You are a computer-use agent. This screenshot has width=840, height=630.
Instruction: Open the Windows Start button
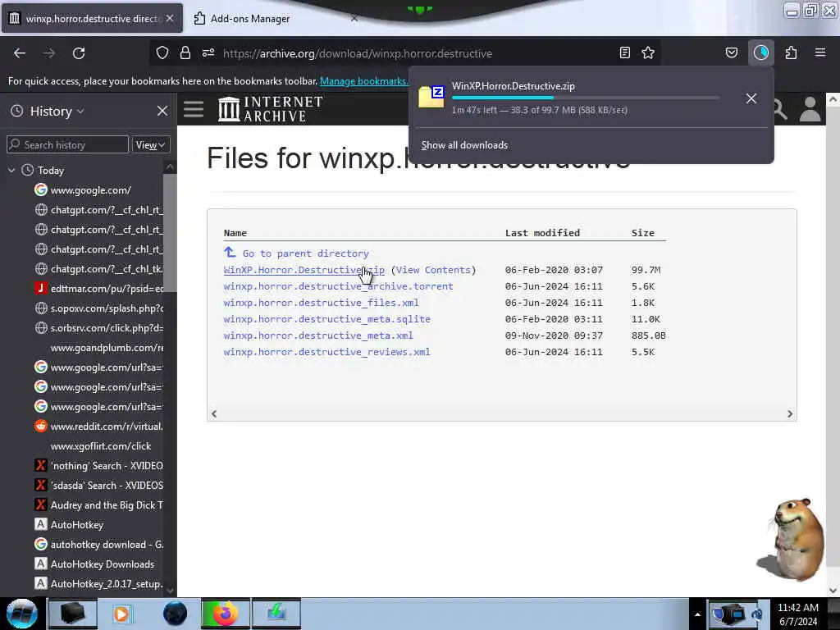(21, 614)
